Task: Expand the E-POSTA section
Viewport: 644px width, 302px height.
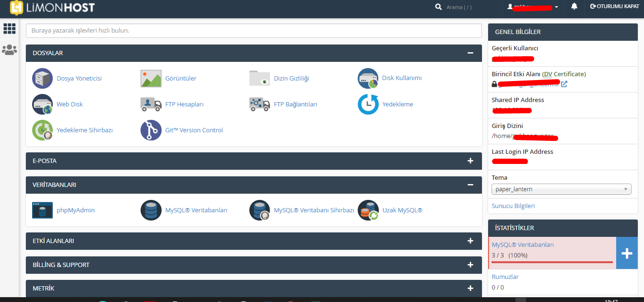Action: tap(470, 161)
